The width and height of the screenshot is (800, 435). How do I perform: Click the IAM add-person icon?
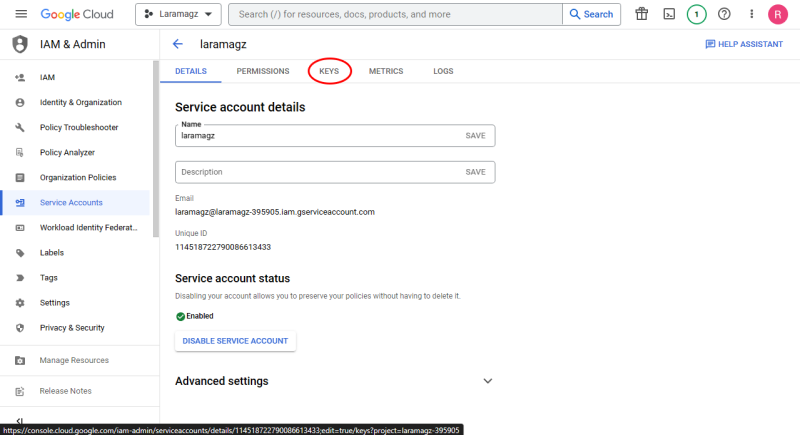pos(20,78)
